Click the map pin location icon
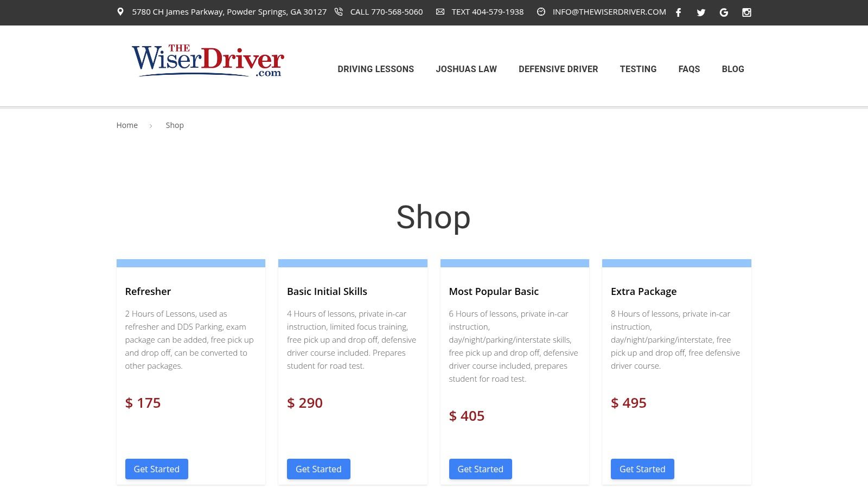The height and width of the screenshot is (488, 868). tap(120, 12)
